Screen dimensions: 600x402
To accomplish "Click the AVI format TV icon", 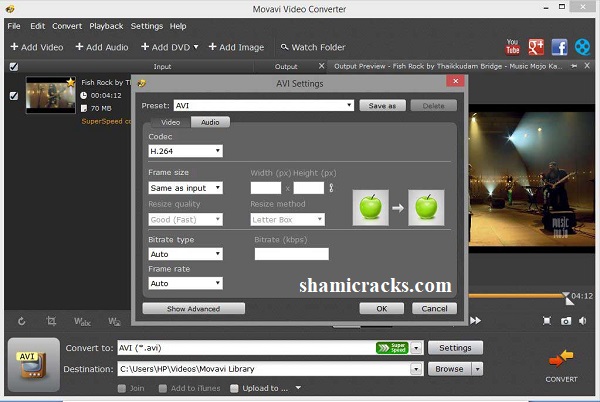I will [33, 365].
